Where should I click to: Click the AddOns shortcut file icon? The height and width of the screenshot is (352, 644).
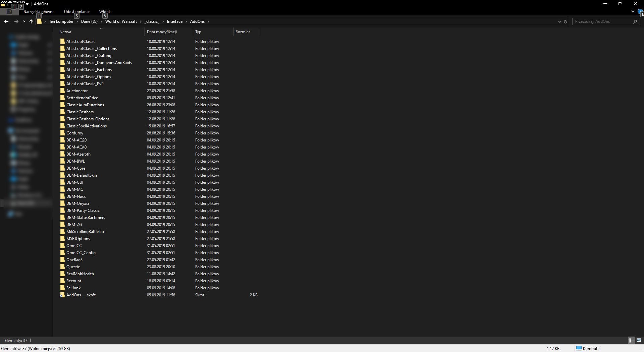pyautogui.click(x=62, y=295)
